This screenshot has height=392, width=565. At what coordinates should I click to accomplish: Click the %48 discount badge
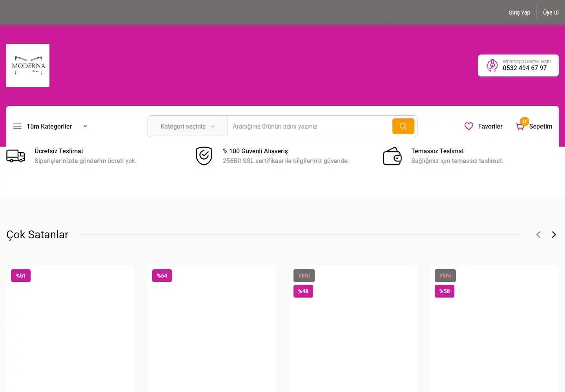(x=303, y=291)
